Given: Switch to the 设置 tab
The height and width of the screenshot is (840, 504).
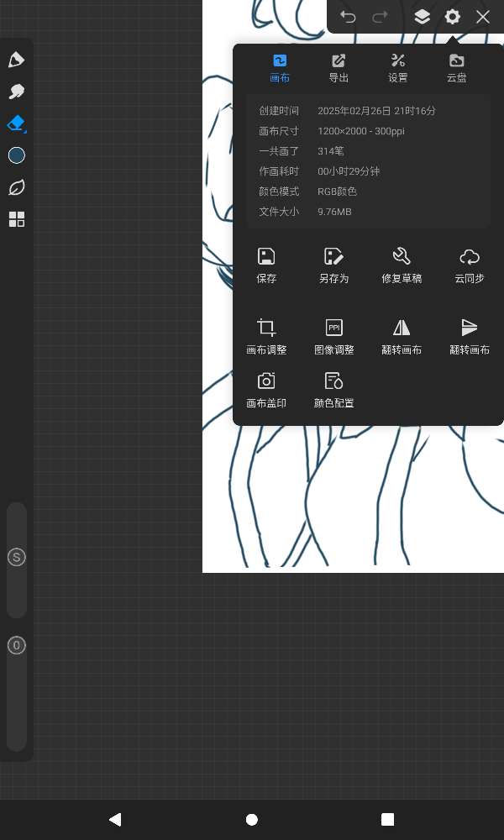Looking at the screenshot, I should tap(398, 69).
